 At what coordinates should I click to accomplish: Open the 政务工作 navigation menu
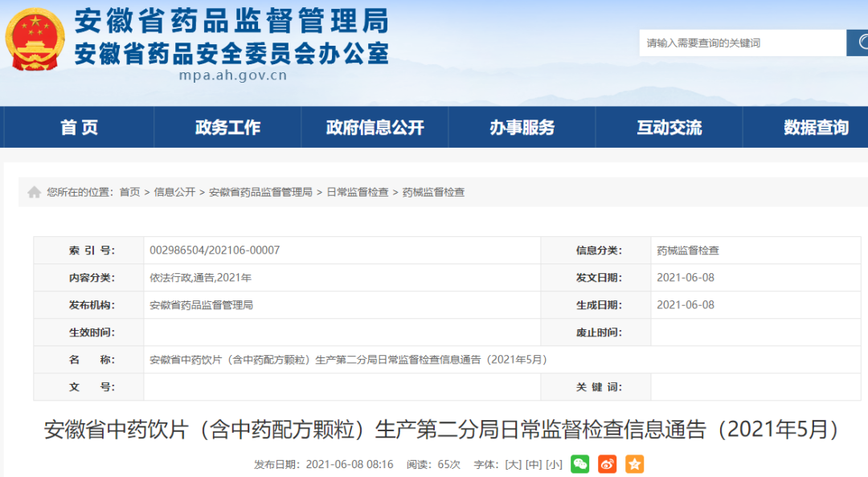click(x=227, y=128)
